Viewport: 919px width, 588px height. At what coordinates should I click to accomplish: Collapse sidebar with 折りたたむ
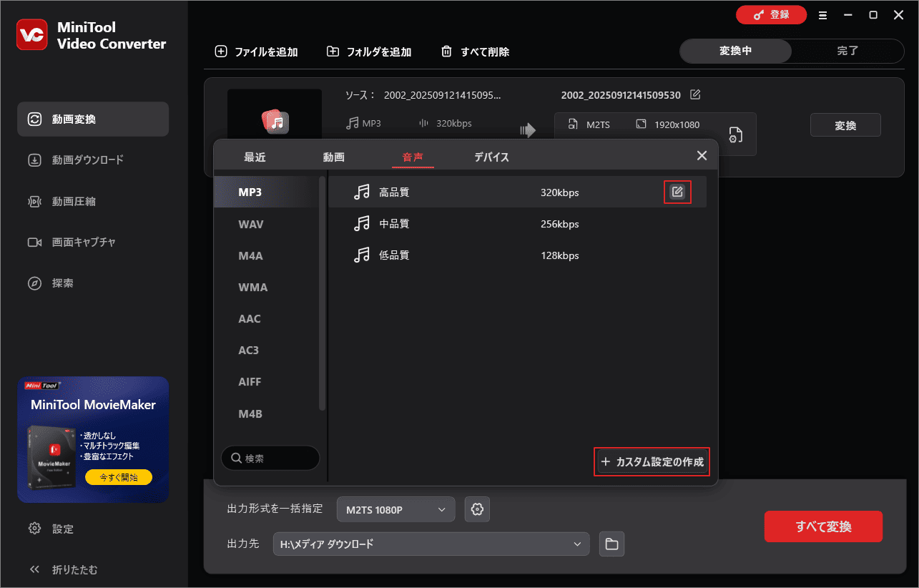click(x=63, y=570)
